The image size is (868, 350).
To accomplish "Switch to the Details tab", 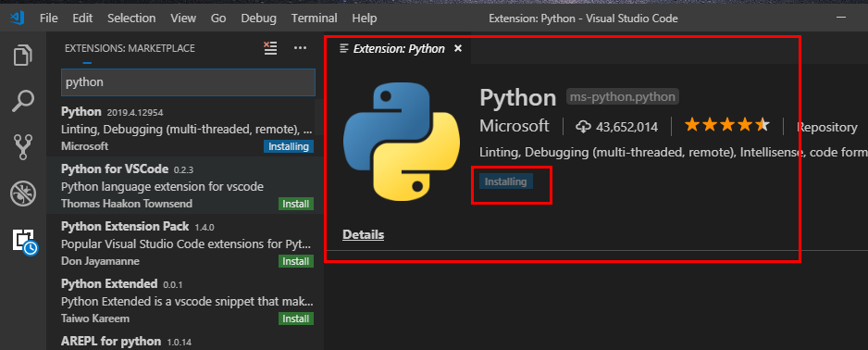I will [x=363, y=235].
